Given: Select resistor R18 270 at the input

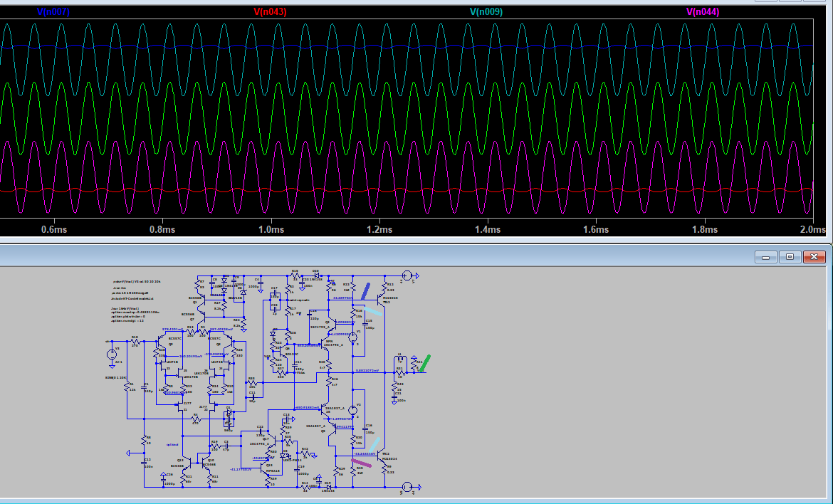Looking at the screenshot, I should tap(135, 342).
